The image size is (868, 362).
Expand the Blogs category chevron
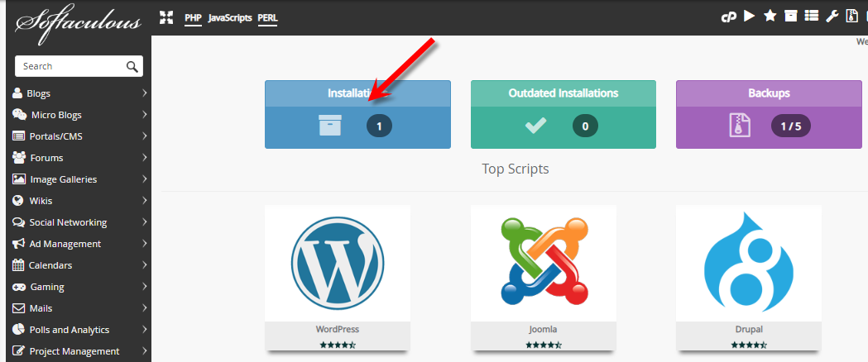point(145,93)
